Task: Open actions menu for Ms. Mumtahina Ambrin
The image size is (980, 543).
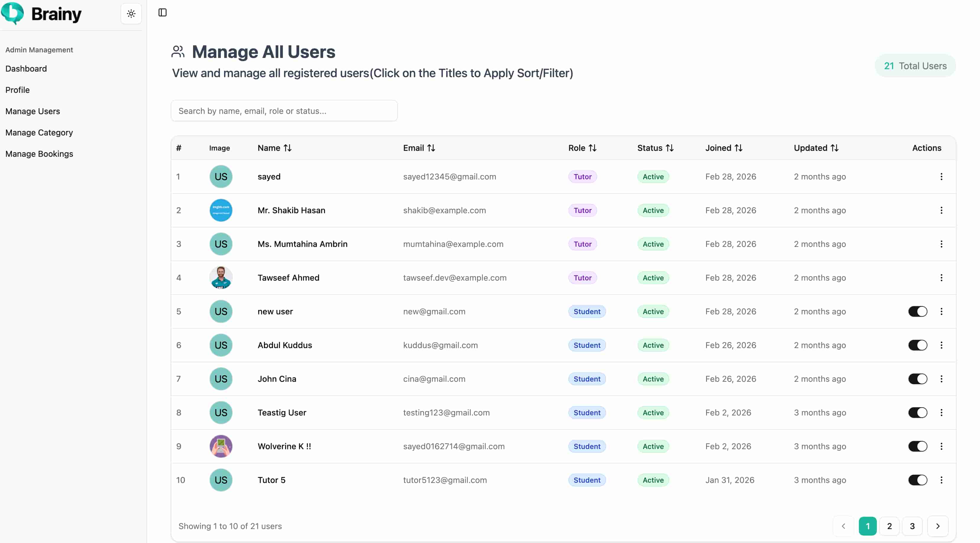Action: click(x=941, y=244)
